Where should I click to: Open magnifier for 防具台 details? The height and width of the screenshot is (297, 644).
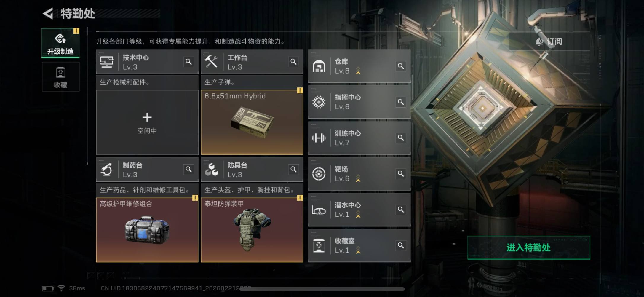pos(293,169)
